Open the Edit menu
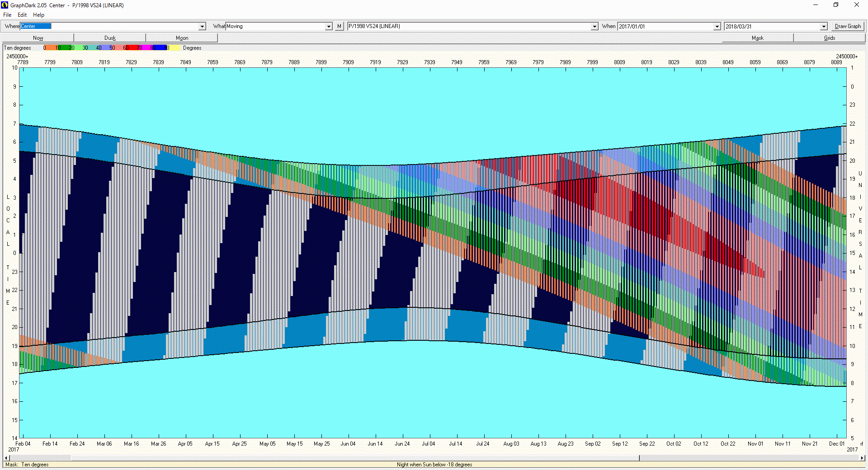Screen dimensions: 868x470 pyautogui.click(x=22, y=15)
